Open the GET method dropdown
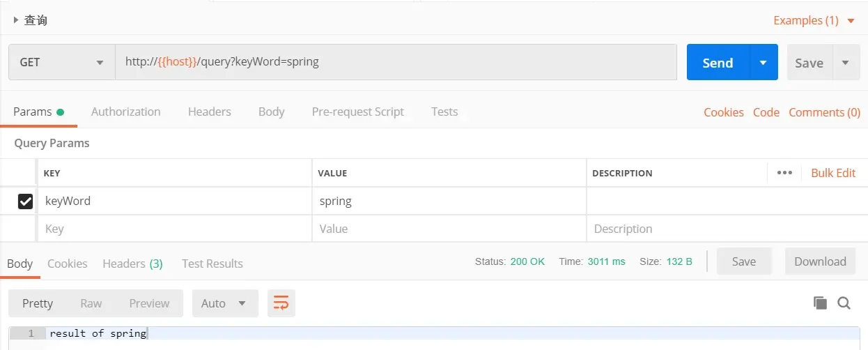The width and height of the screenshot is (868, 350). tap(61, 62)
